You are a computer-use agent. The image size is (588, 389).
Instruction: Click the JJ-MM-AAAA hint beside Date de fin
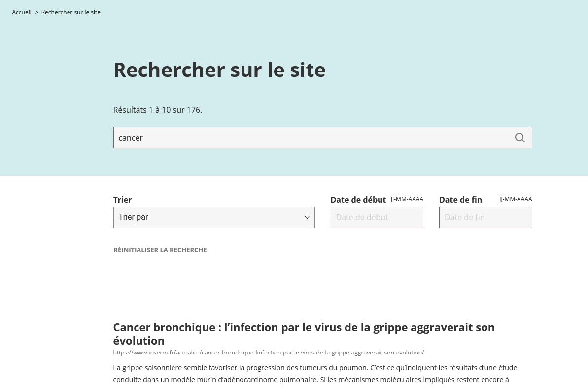(x=515, y=199)
